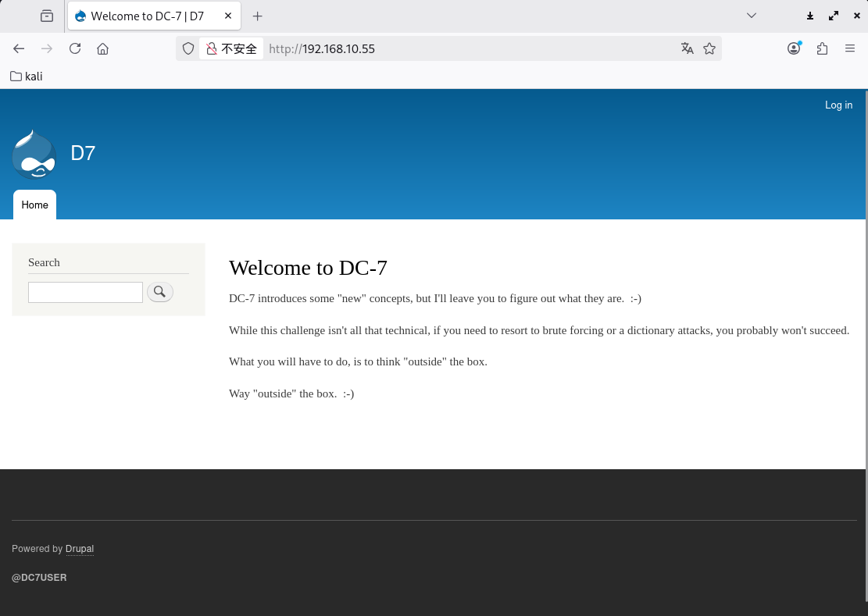Click the Drupal logo in header
The width and height of the screenshot is (868, 616).
point(34,154)
